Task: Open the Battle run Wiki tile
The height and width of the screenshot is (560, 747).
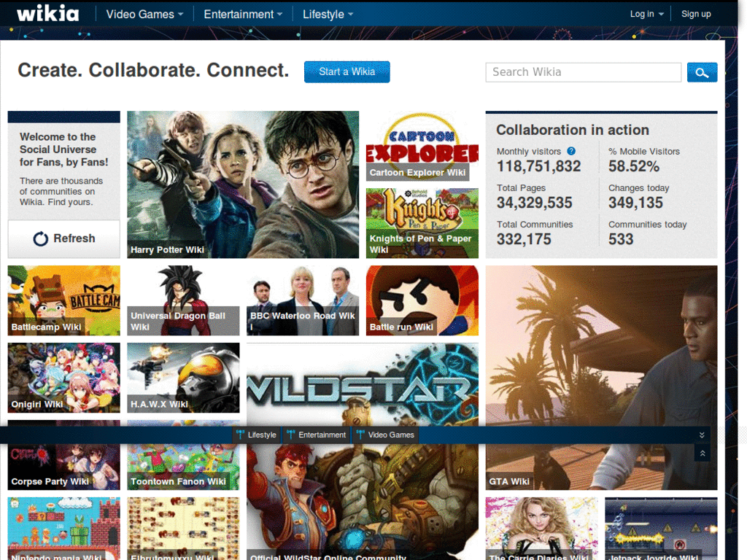Action: (x=422, y=300)
